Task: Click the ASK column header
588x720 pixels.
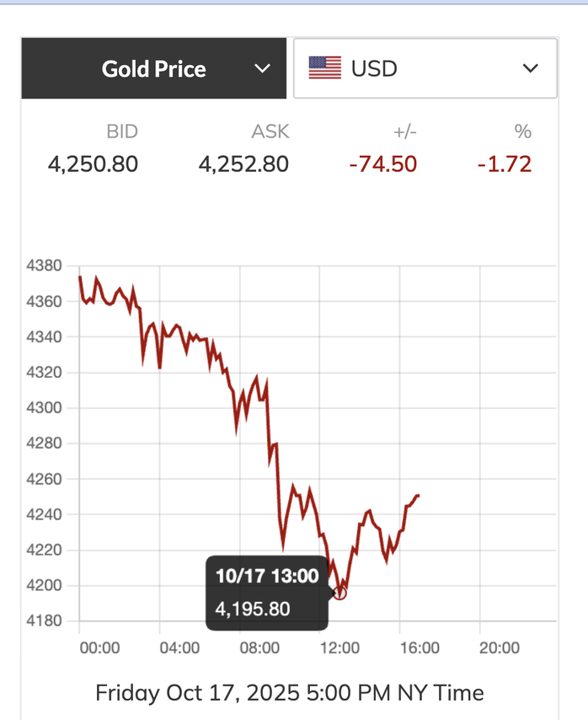Action: (x=270, y=132)
